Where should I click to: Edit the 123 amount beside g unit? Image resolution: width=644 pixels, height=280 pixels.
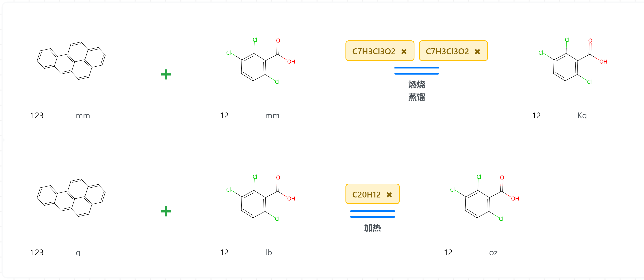(x=37, y=252)
